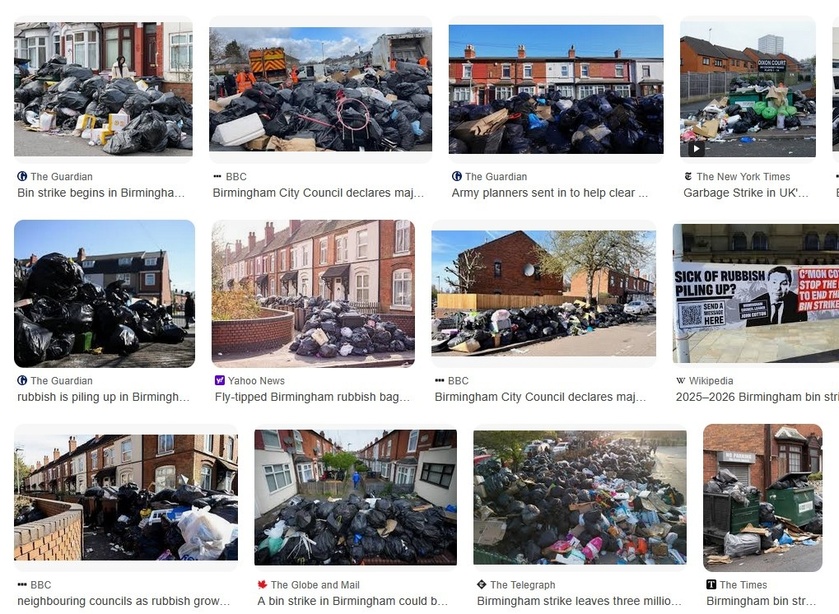The width and height of the screenshot is (839, 614).
Task: Click the BBC source icon in top row
Action: coord(217,176)
